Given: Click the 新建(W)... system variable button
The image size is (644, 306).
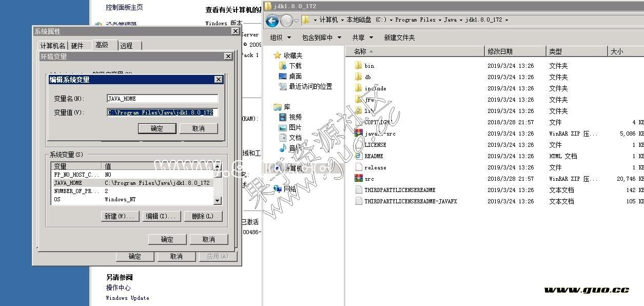Looking at the screenshot, I should click(x=120, y=216).
